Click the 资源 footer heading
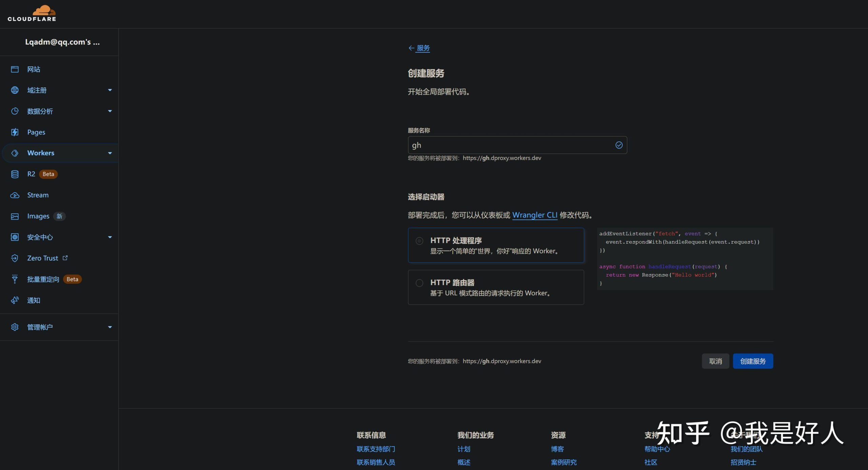Screen dimensions: 868x470 click(x=558, y=435)
